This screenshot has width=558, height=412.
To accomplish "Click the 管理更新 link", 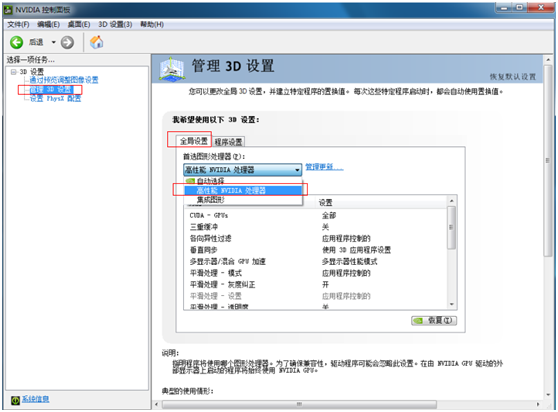I will point(324,167).
